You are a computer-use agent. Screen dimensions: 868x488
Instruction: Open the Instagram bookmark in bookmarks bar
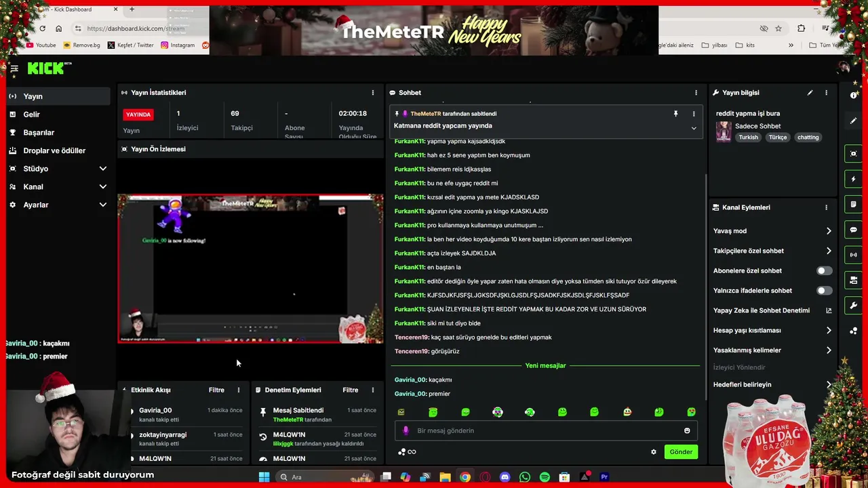click(178, 45)
